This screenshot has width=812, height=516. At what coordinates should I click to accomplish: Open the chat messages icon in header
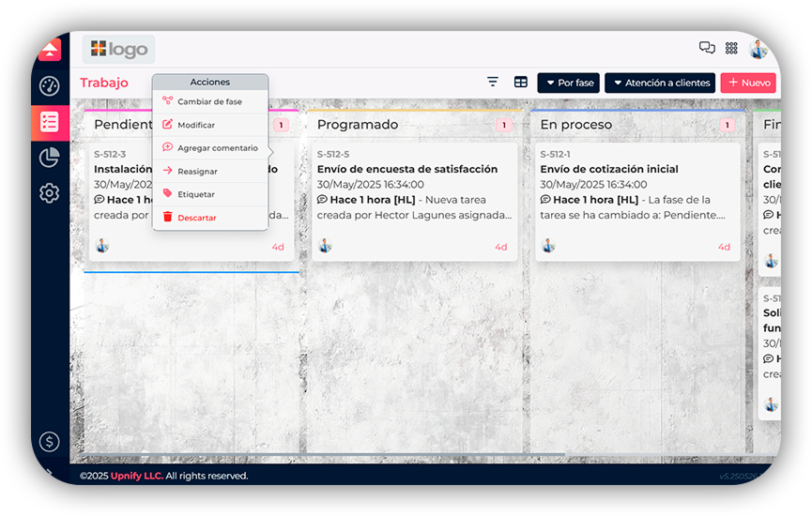click(707, 48)
